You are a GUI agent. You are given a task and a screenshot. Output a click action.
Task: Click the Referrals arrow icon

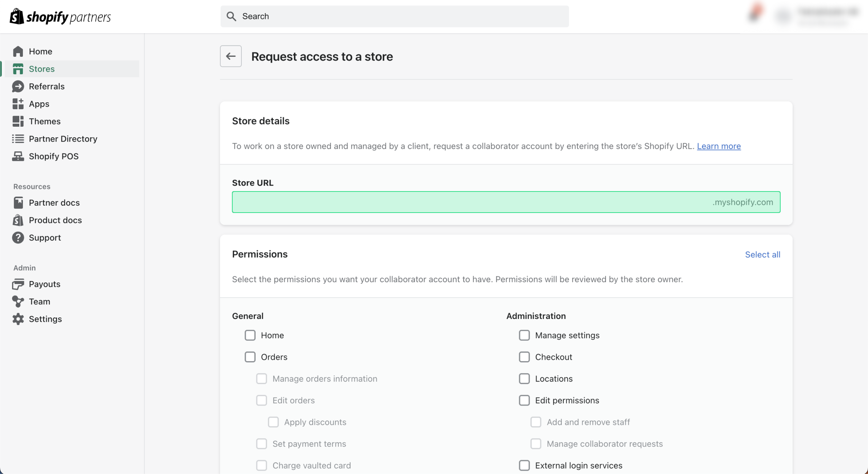coord(18,86)
